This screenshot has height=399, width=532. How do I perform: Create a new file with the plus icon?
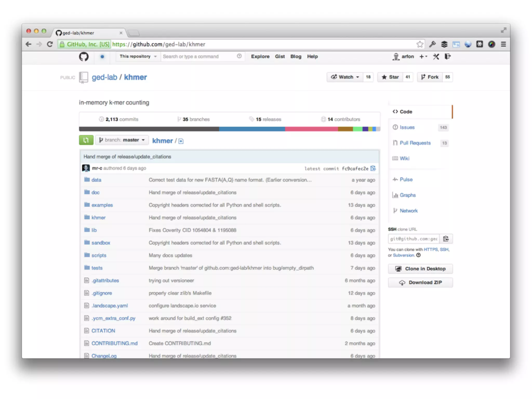tap(181, 141)
